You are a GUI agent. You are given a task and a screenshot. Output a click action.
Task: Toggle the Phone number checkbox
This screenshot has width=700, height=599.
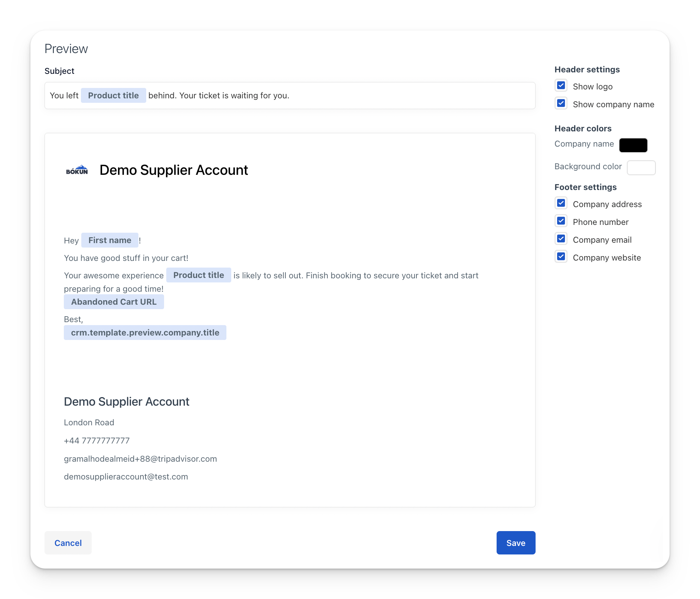pos(561,220)
